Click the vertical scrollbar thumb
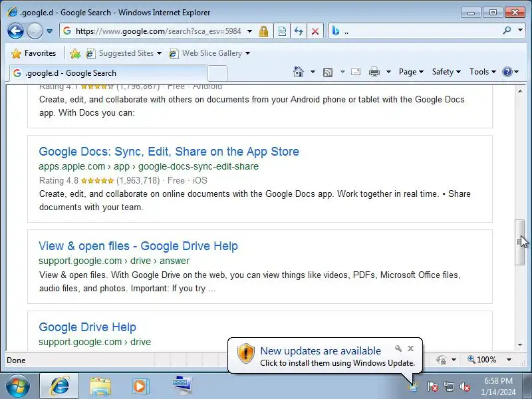The image size is (532, 399). (520, 242)
